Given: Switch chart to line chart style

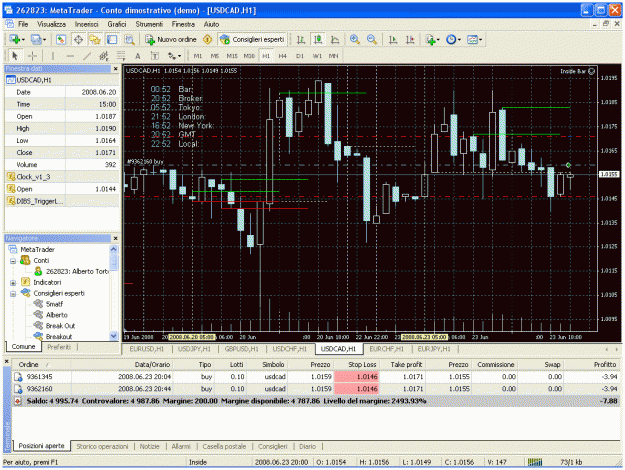Looking at the screenshot, I should (x=335, y=39).
